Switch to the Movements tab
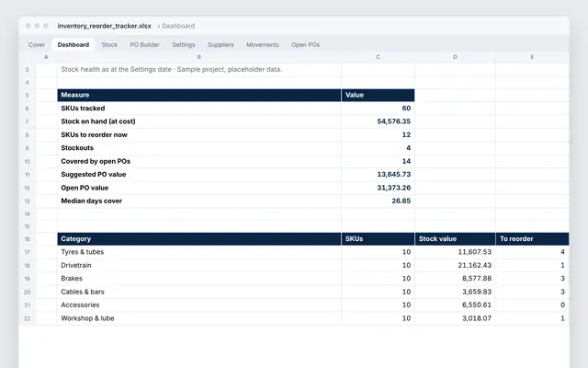588x368 pixels. [263, 45]
